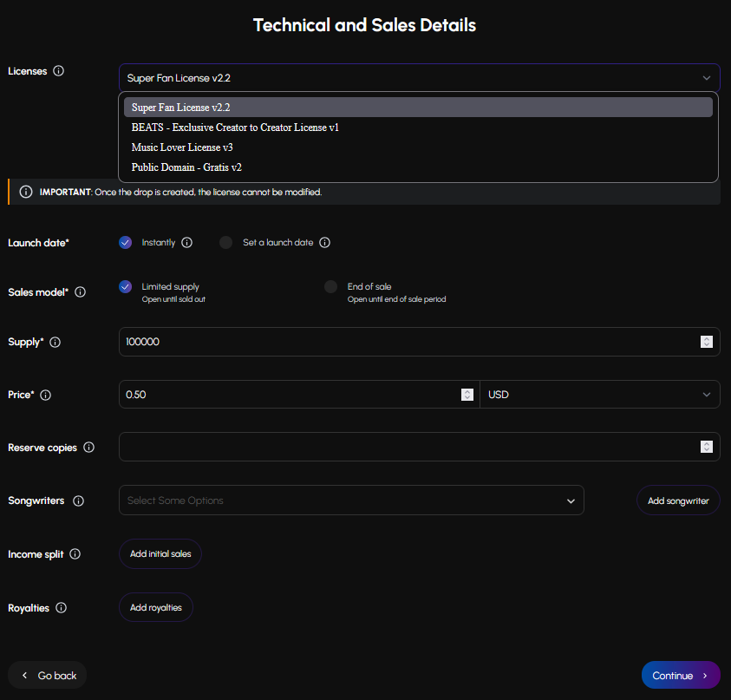Viewport: 731px width, 700px height.
Task: Click the Sales model info icon
Action: pos(81,292)
